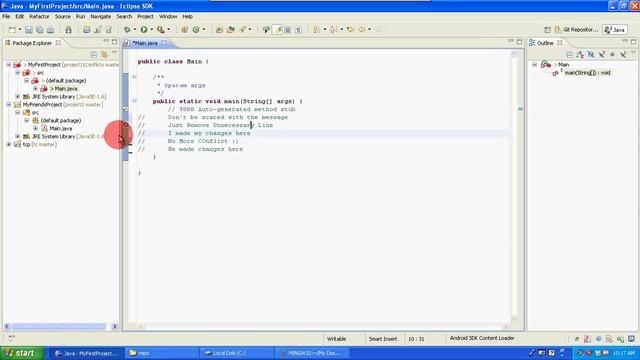The height and width of the screenshot is (360, 640).
Task: Select the *Main.java editor tab
Action: [x=145, y=43]
